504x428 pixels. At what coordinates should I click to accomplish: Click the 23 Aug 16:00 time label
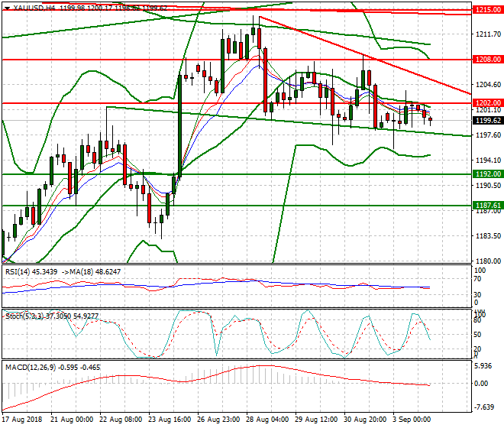(x=170, y=420)
